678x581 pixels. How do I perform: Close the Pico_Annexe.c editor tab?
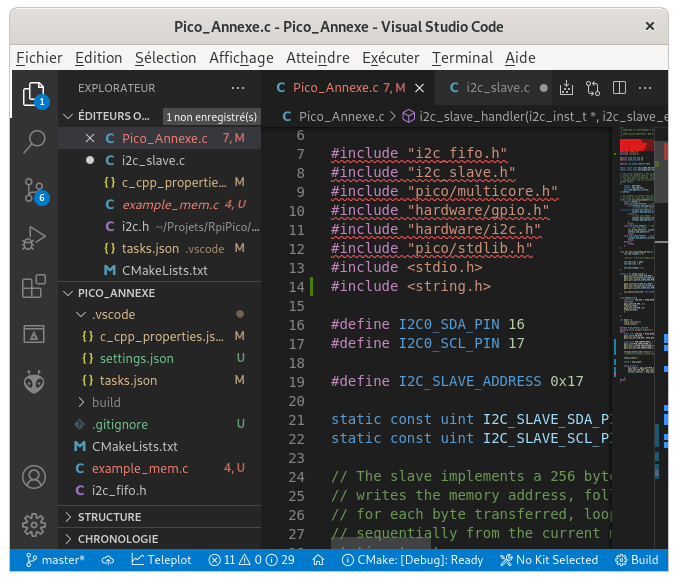(419, 88)
